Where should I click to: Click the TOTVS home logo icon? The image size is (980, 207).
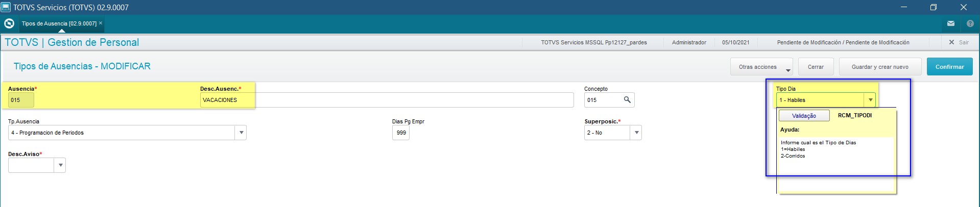tap(9, 23)
